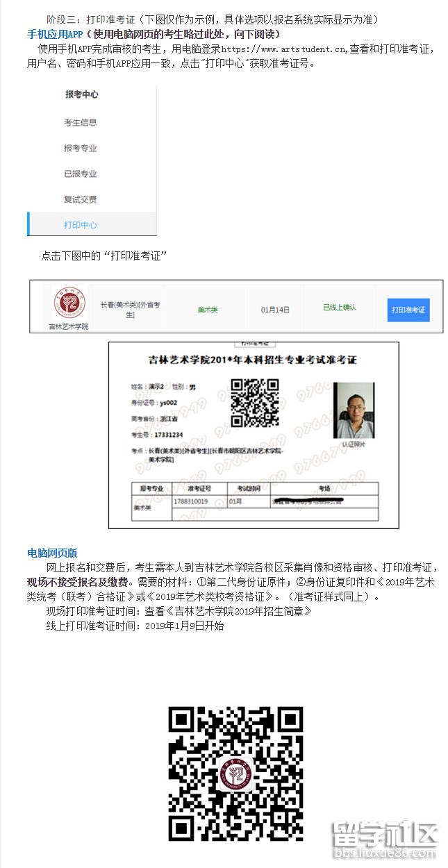The height and width of the screenshot is (868, 448).
Task: Click the 已线上确认 status text
Action: [340, 308]
